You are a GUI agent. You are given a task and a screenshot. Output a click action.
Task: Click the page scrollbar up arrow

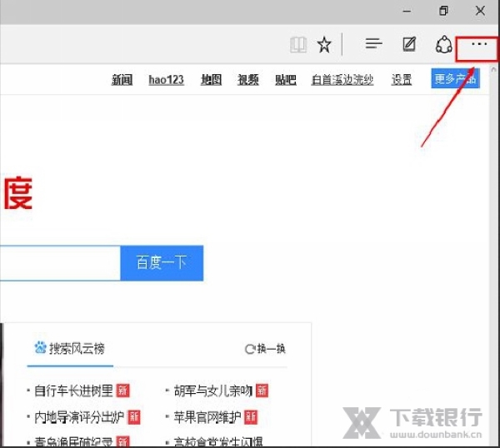493,69
